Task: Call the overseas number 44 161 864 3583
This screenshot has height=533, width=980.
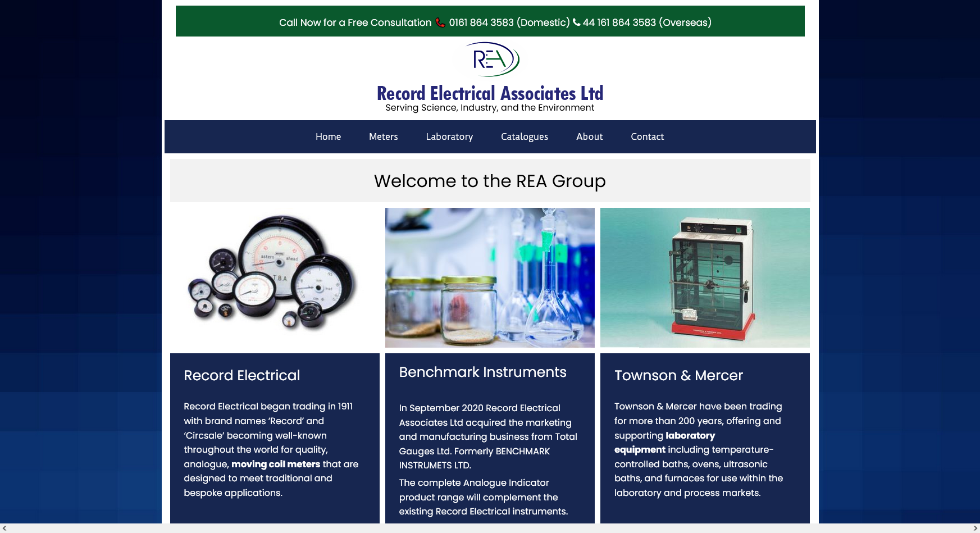Action: 619,22
